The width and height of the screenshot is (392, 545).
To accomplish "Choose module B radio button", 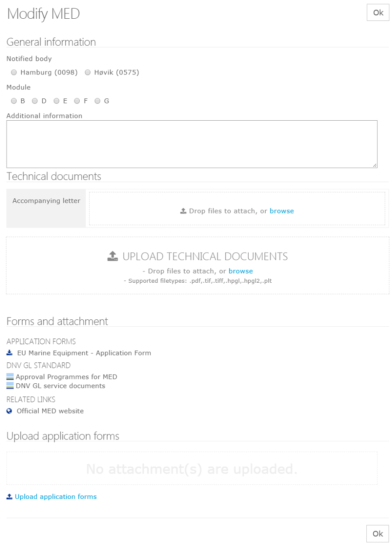I will (14, 101).
